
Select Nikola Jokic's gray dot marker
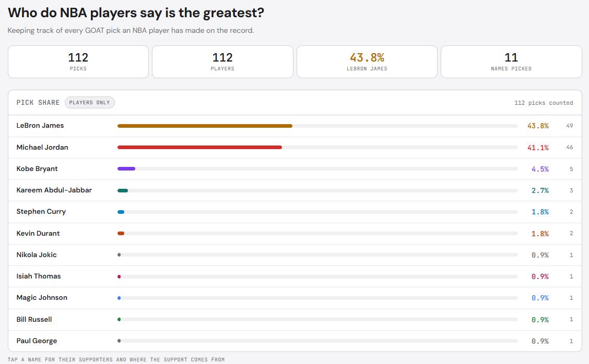tap(119, 255)
